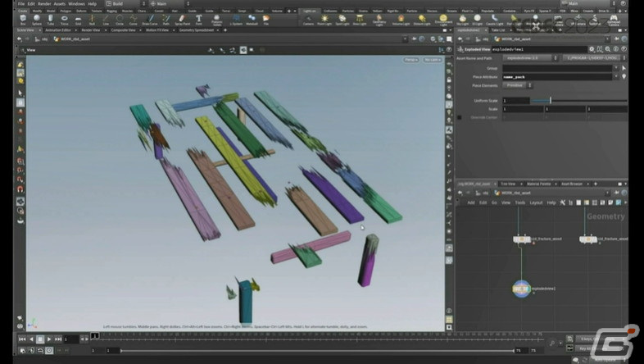Select the Grid shelf tool
The image size is (644, 364).
tap(78, 20)
